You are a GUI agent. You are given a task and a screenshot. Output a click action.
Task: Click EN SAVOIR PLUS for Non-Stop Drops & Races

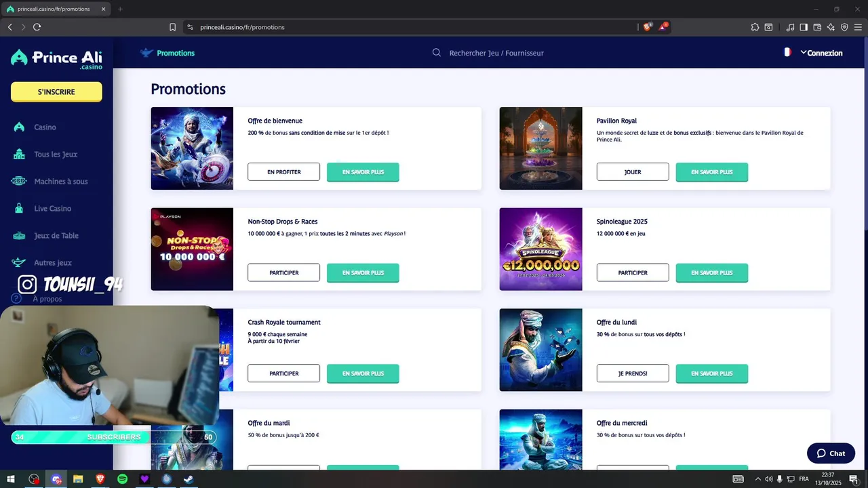pyautogui.click(x=363, y=272)
